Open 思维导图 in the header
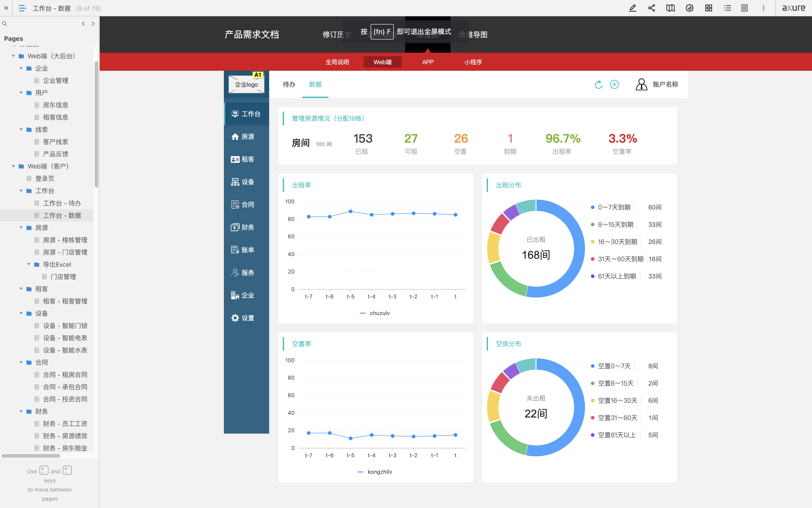 473,35
